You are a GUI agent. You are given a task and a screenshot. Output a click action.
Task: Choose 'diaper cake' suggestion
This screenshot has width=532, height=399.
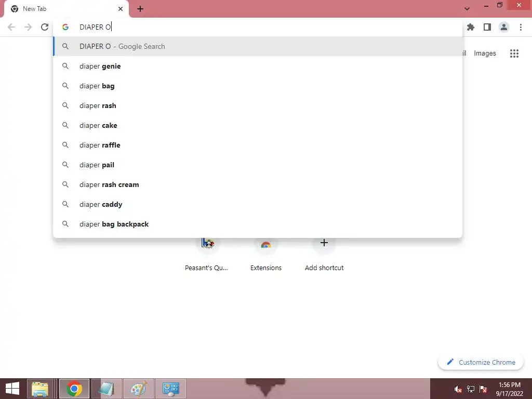point(258,125)
